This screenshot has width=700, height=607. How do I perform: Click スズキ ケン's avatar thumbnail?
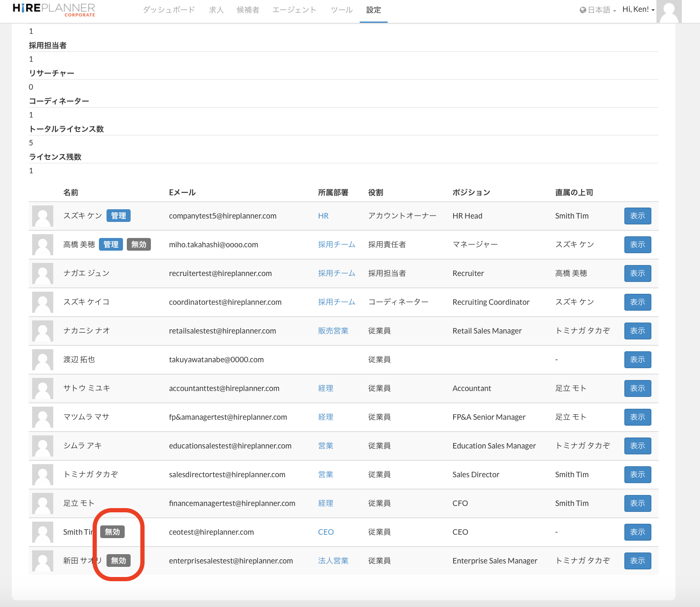point(43,216)
